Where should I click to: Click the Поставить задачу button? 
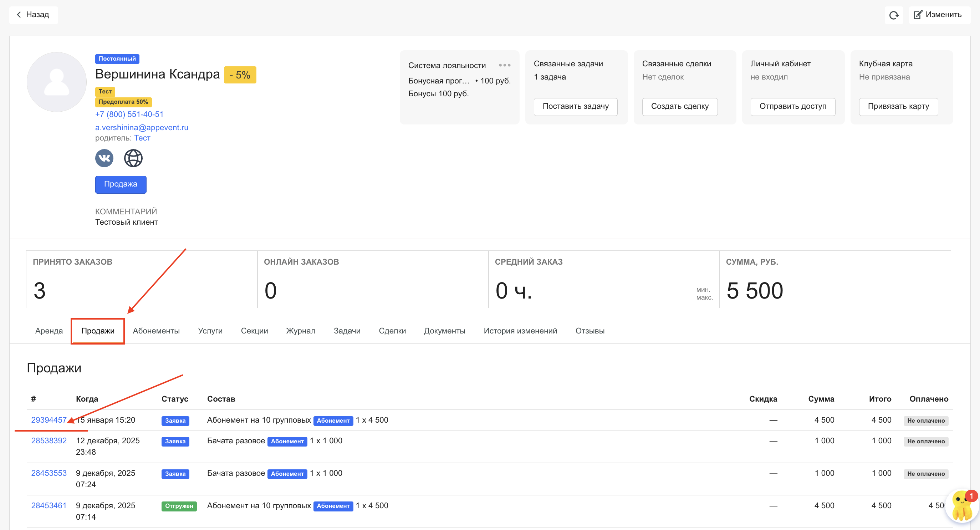click(x=575, y=107)
